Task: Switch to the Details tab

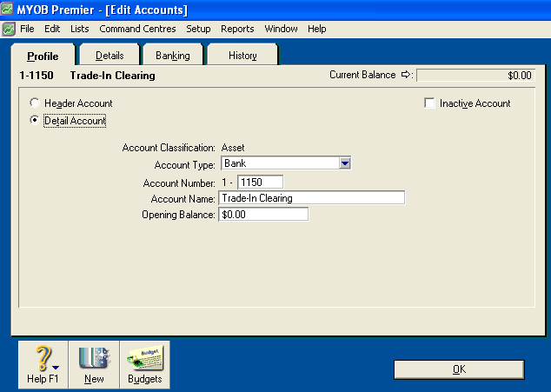Action: [x=110, y=56]
